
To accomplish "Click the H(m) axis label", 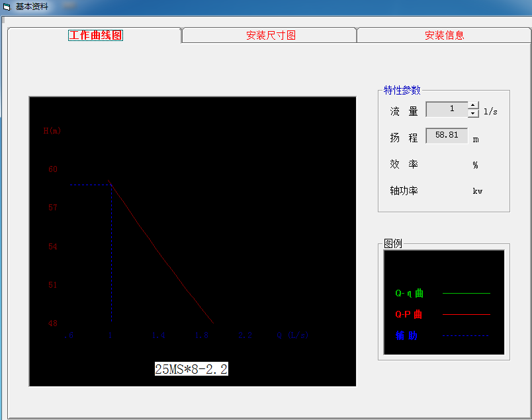I will pyautogui.click(x=52, y=130).
